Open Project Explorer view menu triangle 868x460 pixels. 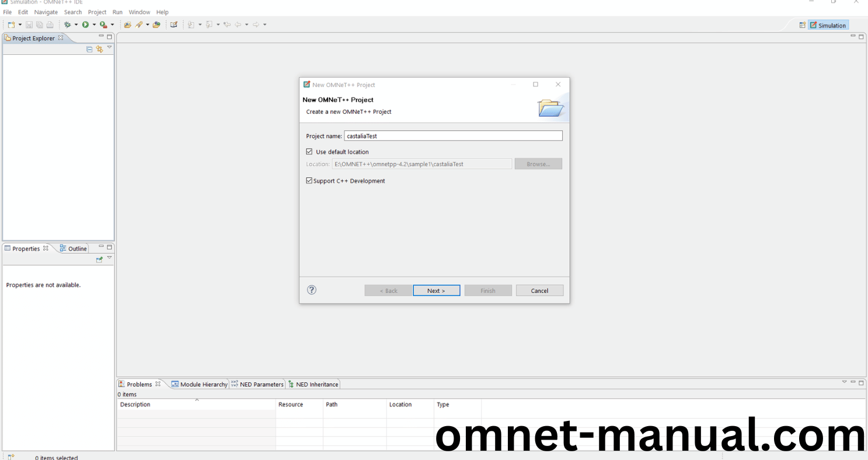(x=109, y=48)
